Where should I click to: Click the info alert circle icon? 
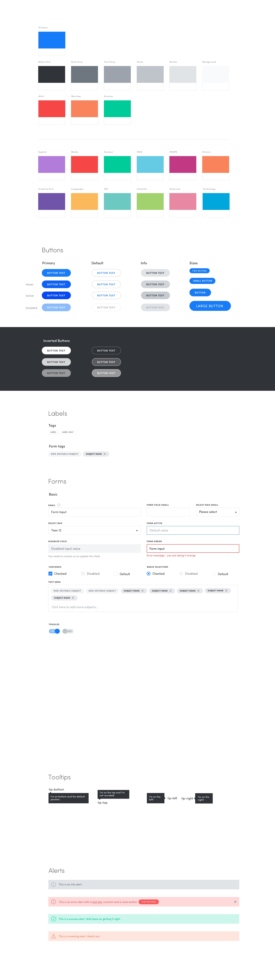[x=53, y=885]
